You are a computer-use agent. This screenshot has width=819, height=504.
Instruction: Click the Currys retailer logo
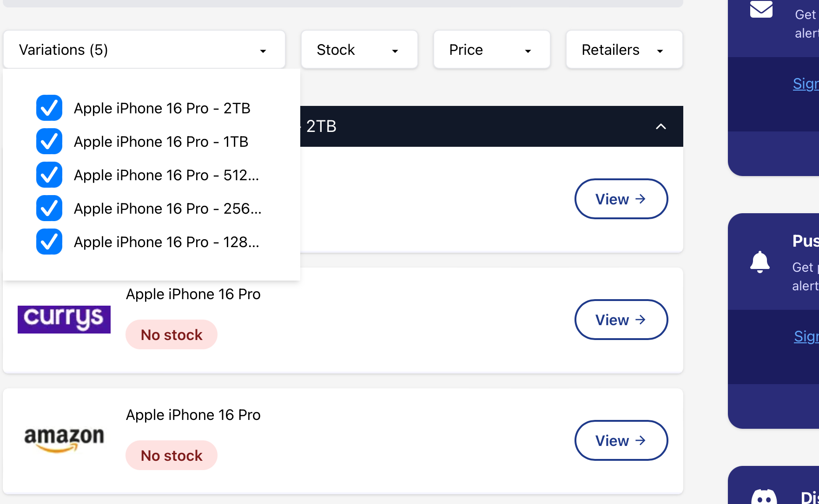(x=64, y=320)
